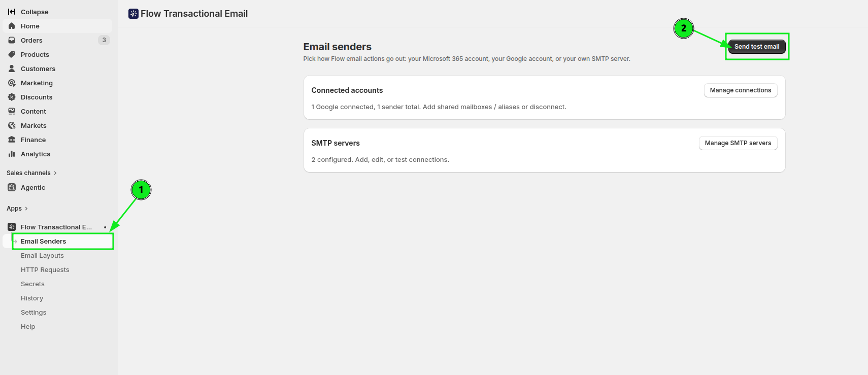Go to Products in the sidebar
This screenshot has width=868, height=375.
click(57, 54)
